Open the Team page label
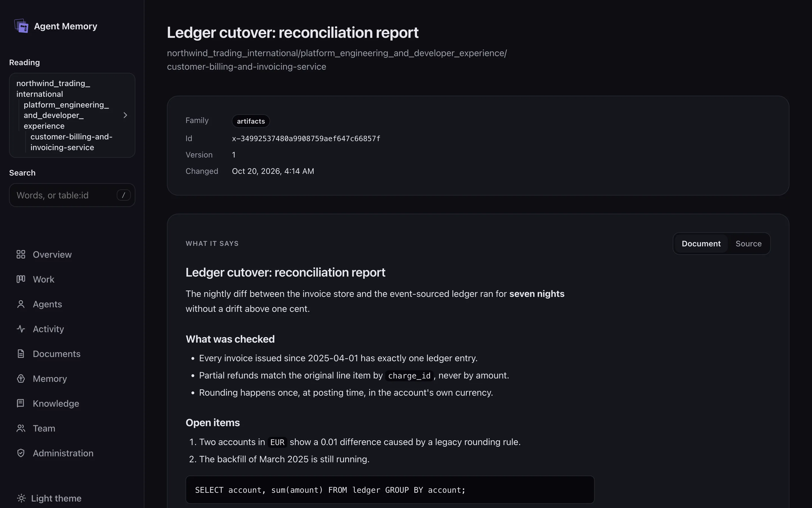The height and width of the screenshot is (508, 812). tap(44, 429)
